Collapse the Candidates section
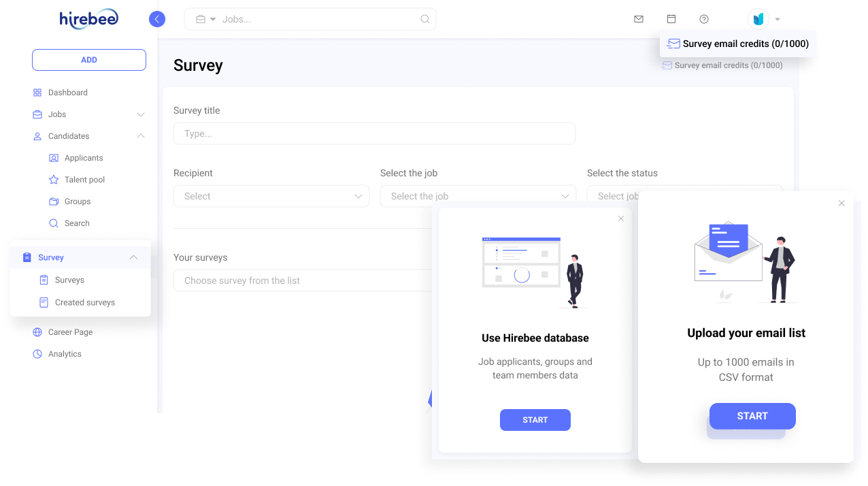 [x=141, y=136]
